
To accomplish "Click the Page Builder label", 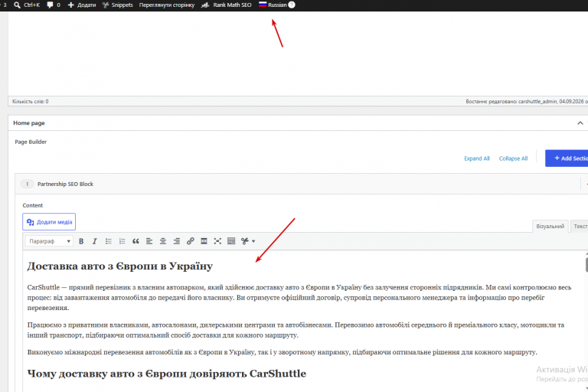I will 31,142.
